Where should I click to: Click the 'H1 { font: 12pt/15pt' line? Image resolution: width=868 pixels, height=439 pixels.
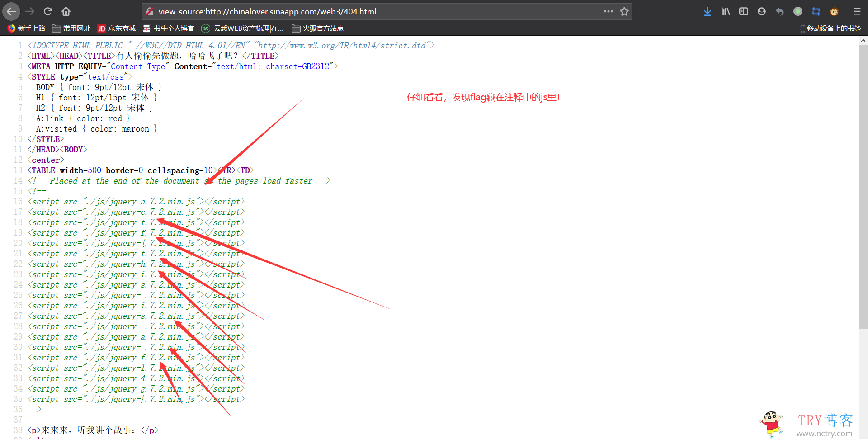(x=97, y=98)
